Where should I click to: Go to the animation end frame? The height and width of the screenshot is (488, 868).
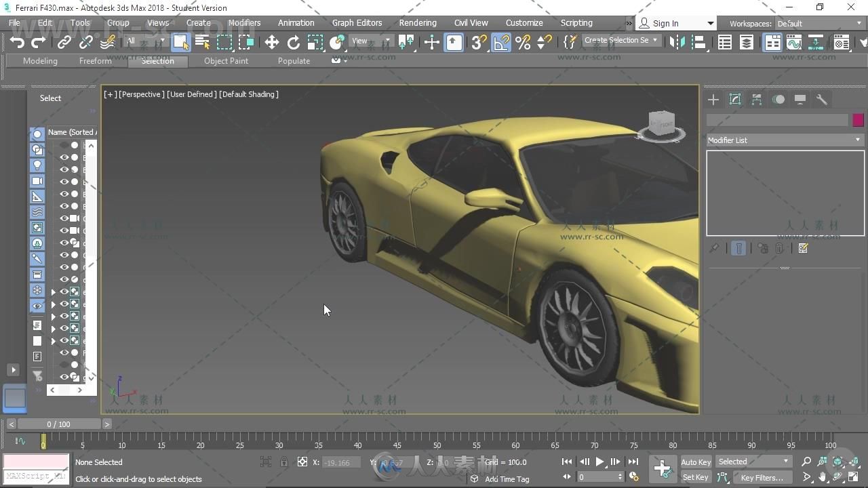click(x=633, y=462)
